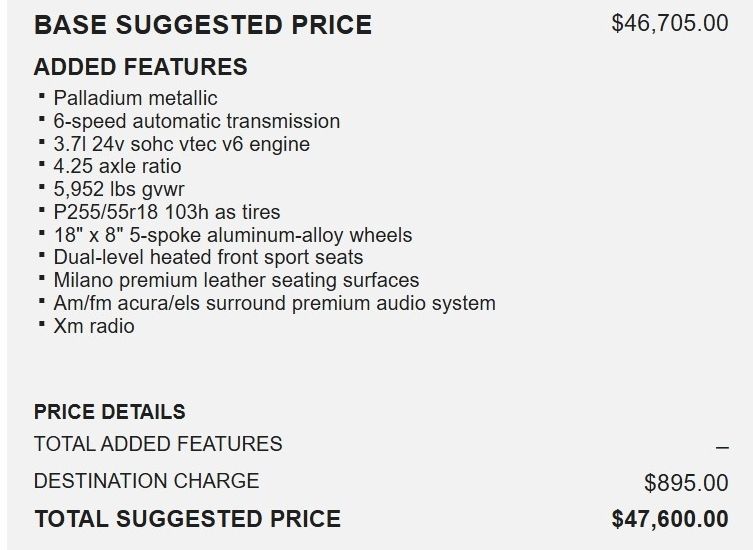Screen dimensions: 753x550
Task: Click the Price Details heading
Action: point(109,412)
